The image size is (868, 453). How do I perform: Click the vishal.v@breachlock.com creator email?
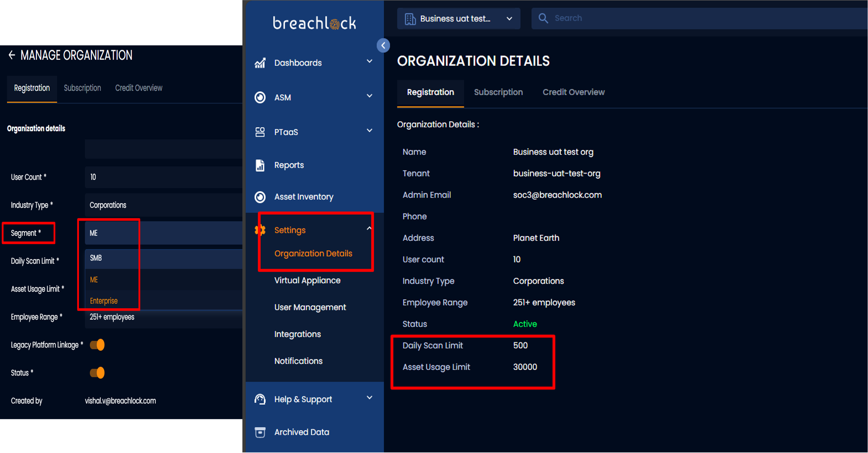[x=120, y=401]
